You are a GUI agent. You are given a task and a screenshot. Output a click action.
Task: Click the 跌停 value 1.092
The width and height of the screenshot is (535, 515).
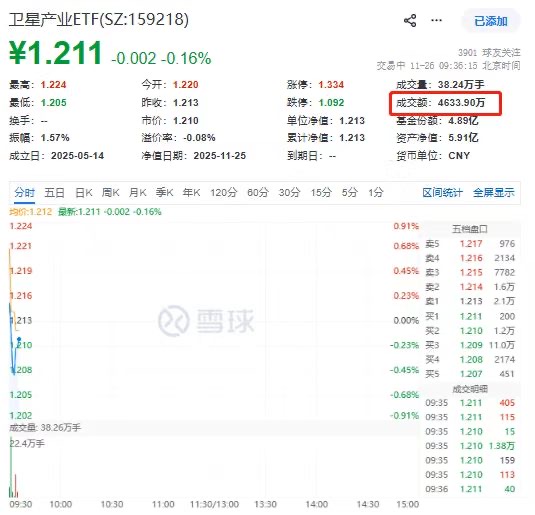coord(331,103)
